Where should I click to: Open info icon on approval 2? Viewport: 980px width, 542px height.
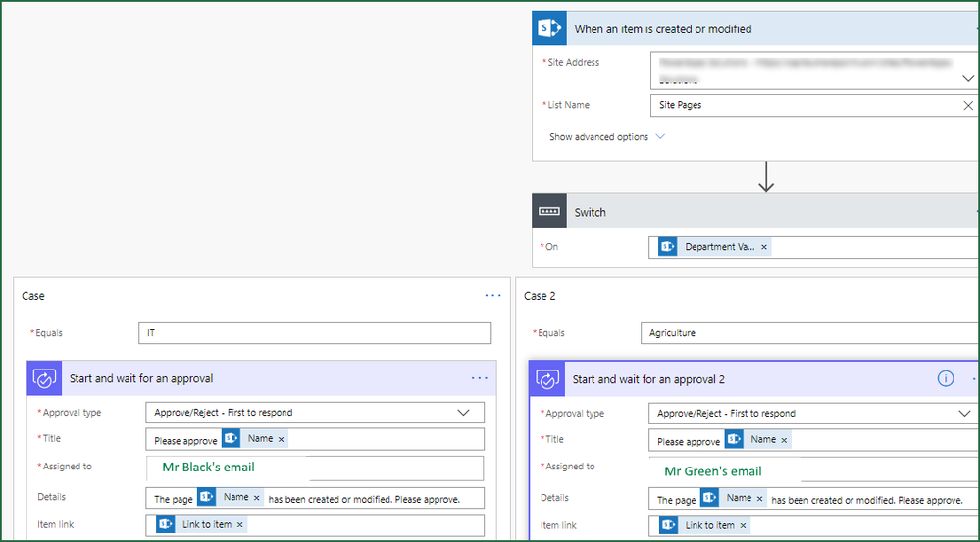[x=946, y=378]
